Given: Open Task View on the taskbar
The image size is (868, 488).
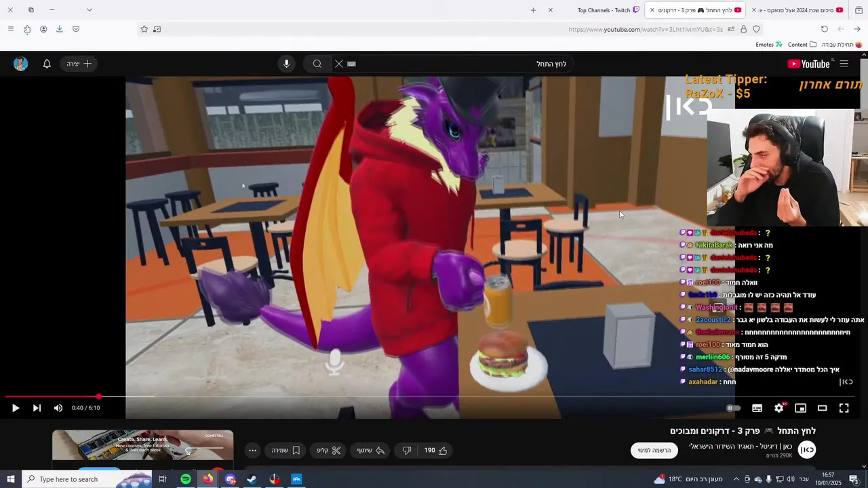Looking at the screenshot, I should [163, 479].
